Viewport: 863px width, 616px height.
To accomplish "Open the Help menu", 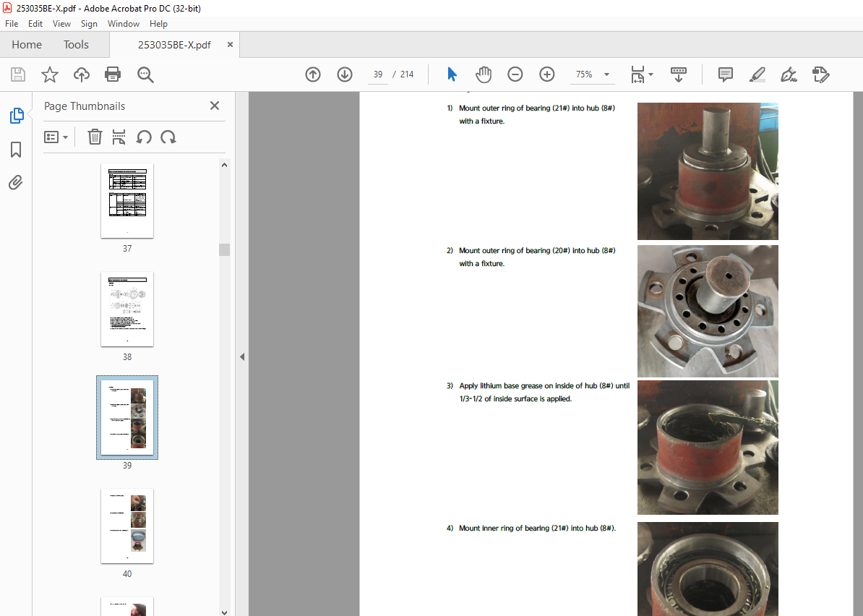I will 158,24.
